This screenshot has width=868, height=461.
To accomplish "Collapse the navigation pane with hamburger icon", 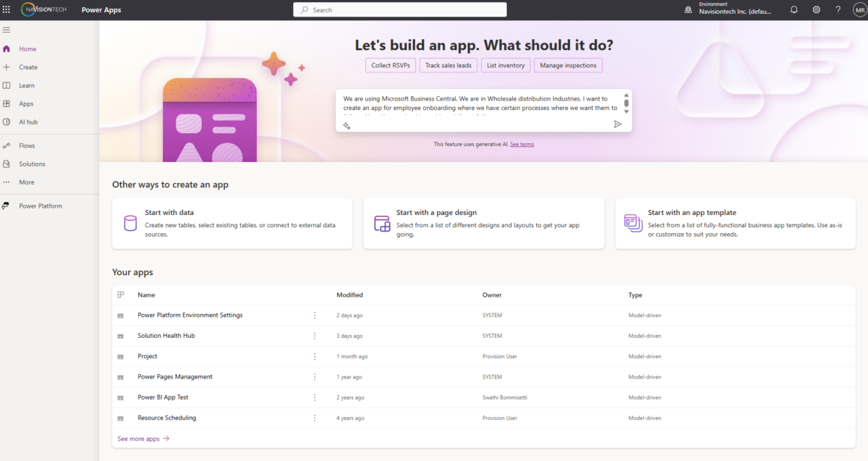I will tap(7, 30).
